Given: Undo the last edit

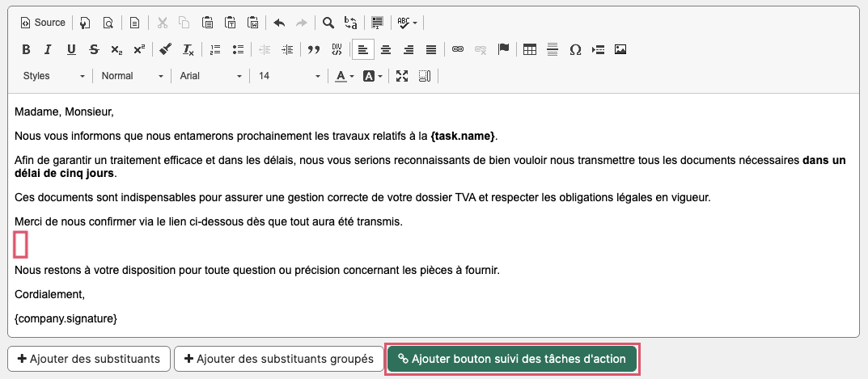Looking at the screenshot, I should click(280, 23).
